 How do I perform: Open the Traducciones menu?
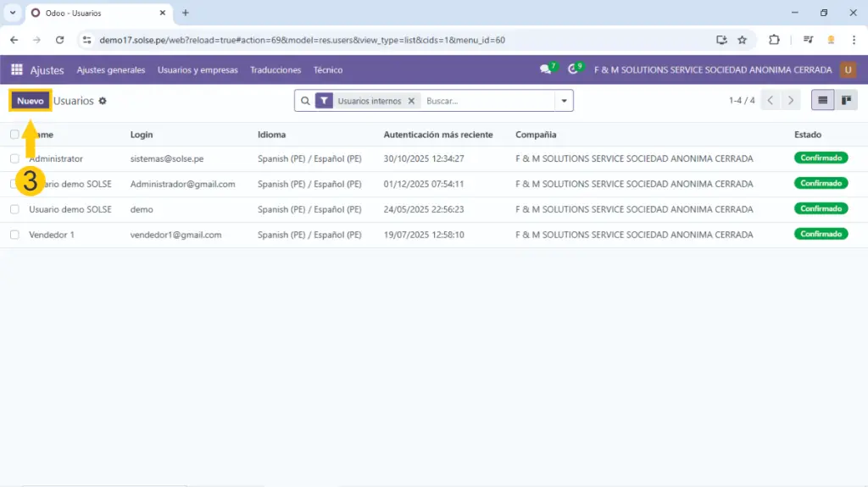click(x=275, y=70)
